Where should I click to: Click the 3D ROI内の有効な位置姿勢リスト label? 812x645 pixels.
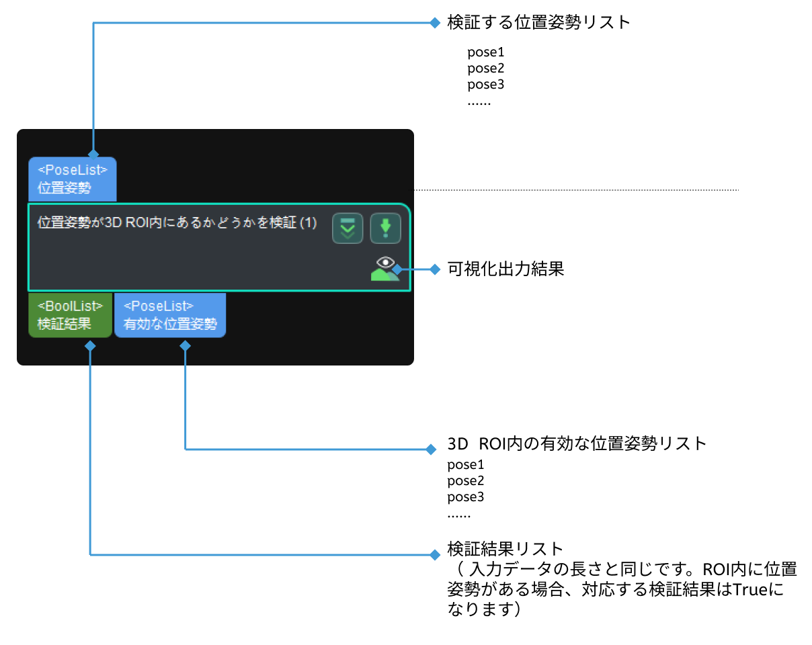[x=577, y=443]
